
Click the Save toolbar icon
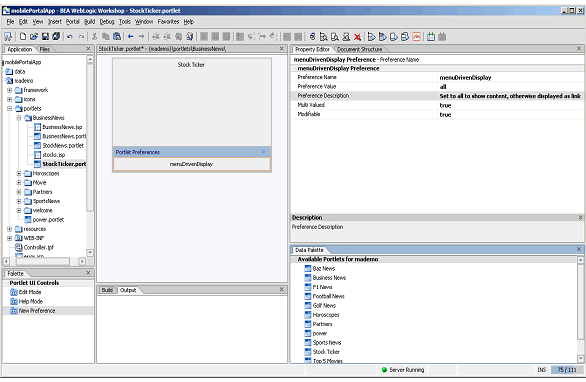tap(45, 37)
